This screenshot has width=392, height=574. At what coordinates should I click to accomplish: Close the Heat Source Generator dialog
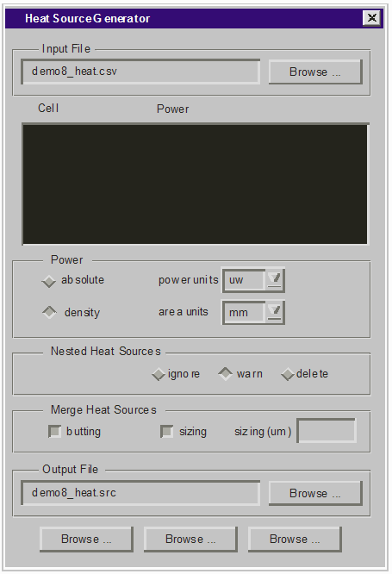click(371, 17)
